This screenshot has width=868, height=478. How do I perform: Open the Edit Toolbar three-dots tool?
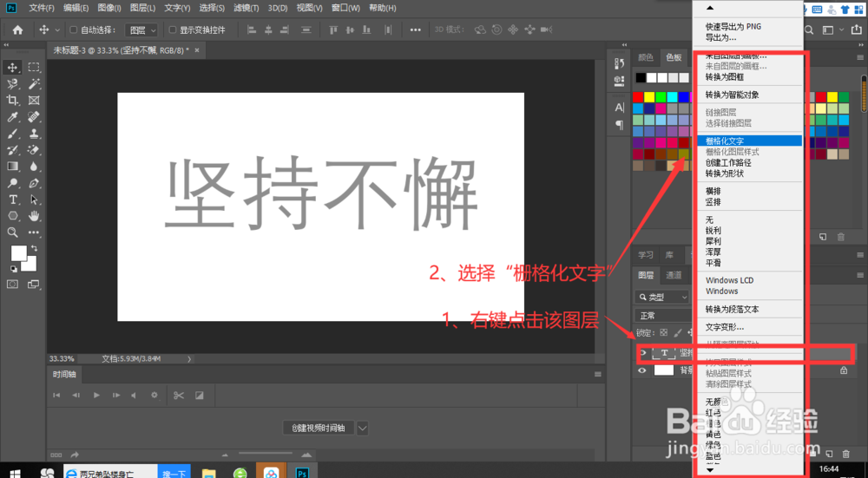point(34,232)
